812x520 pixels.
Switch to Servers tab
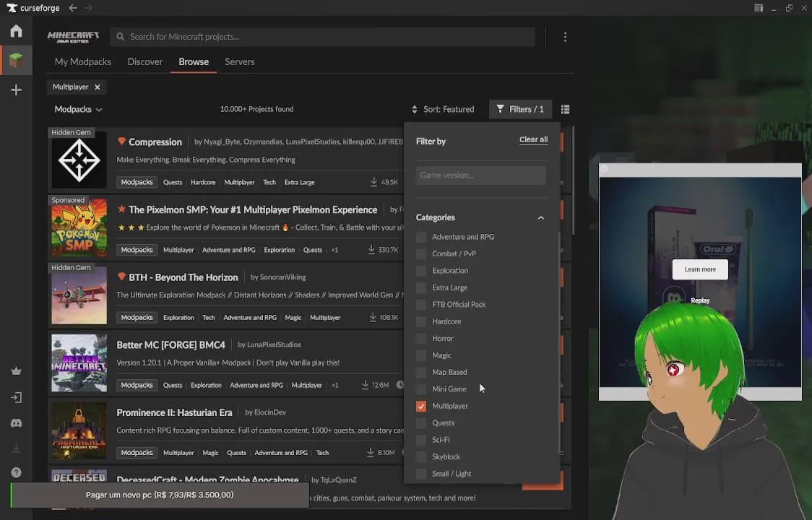pos(240,61)
